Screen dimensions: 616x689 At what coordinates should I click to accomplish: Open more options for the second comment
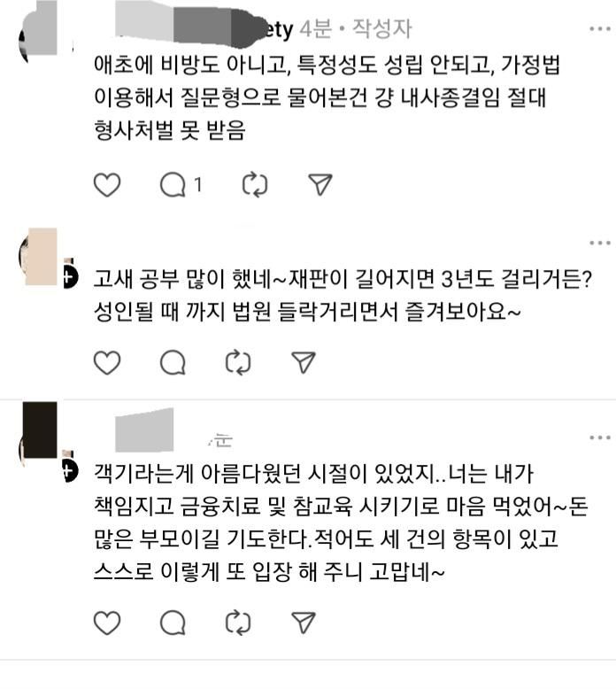600,243
